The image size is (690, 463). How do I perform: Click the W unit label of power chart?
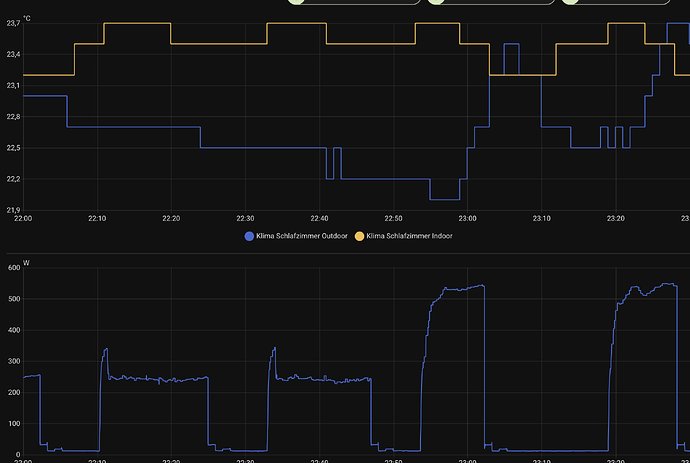(x=26, y=263)
